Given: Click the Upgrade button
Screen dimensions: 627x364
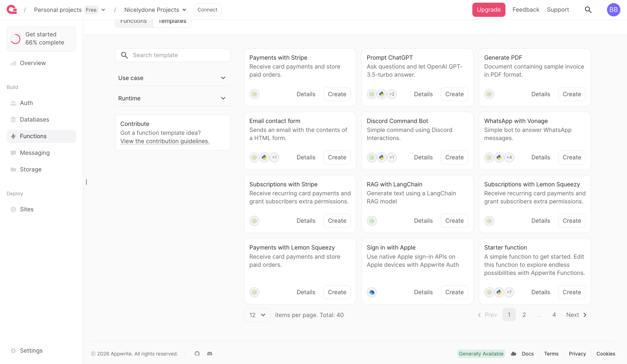Looking at the screenshot, I should 489,10.
